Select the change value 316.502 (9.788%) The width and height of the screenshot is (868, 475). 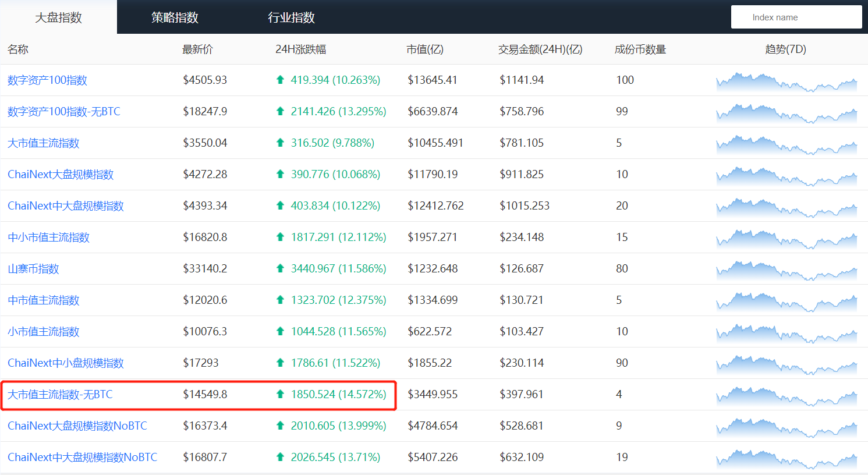pos(332,143)
